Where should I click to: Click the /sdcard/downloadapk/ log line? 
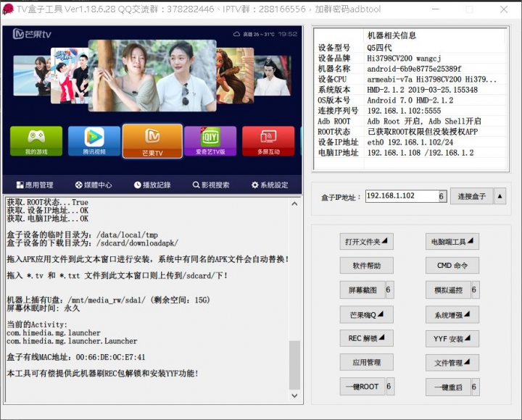(x=92, y=243)
